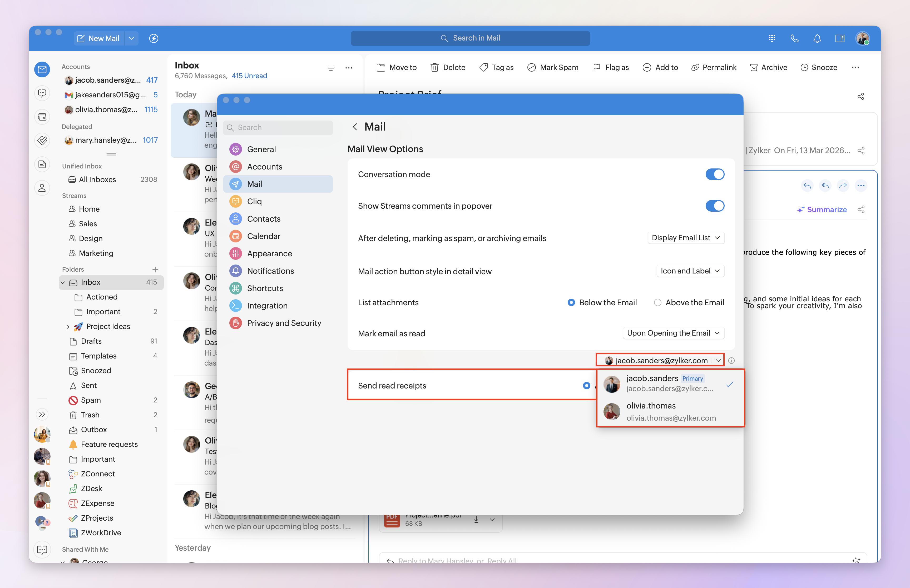
Task: Click the notifications bell icon in header
Action: point(817,38)
